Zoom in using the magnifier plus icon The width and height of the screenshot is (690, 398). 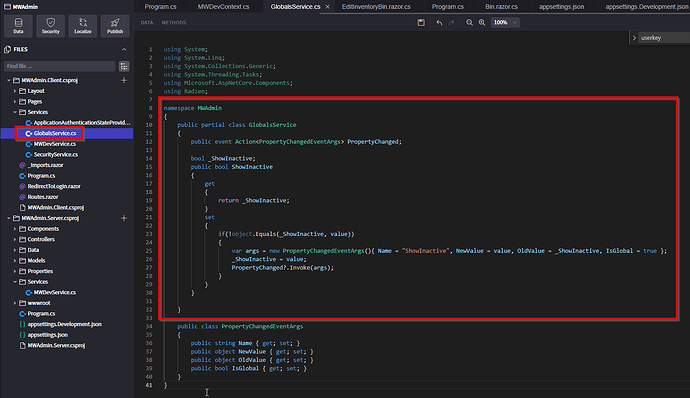coord(482,22)
